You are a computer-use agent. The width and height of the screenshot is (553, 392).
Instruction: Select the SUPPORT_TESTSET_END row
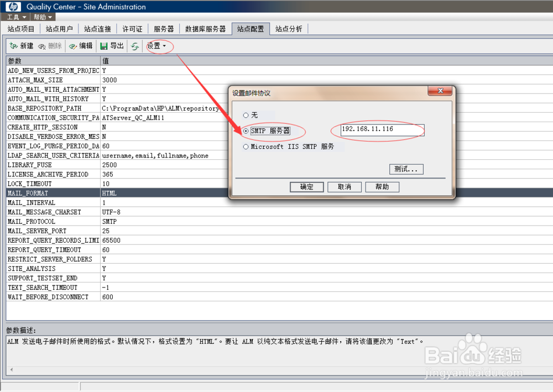tap(279, 278)
